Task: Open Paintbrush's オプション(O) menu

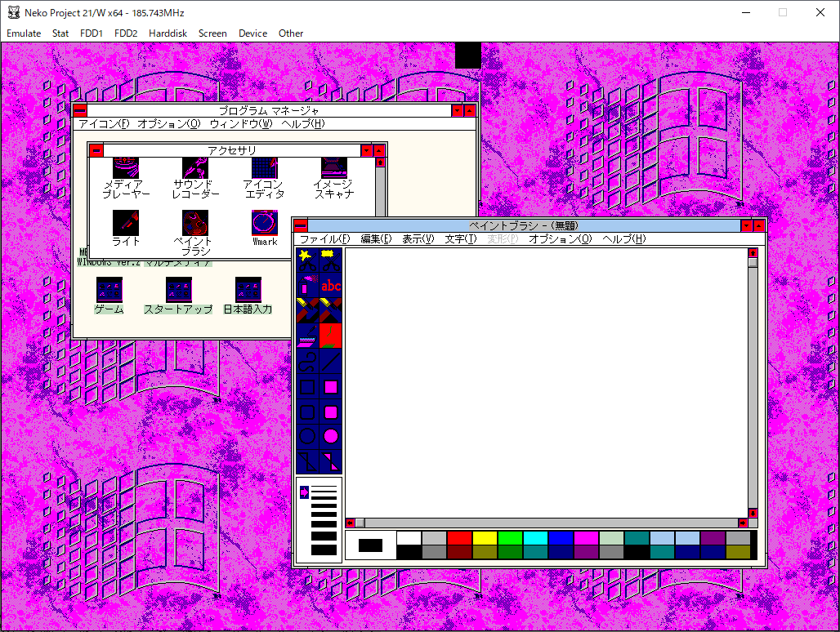Action: 561,238
